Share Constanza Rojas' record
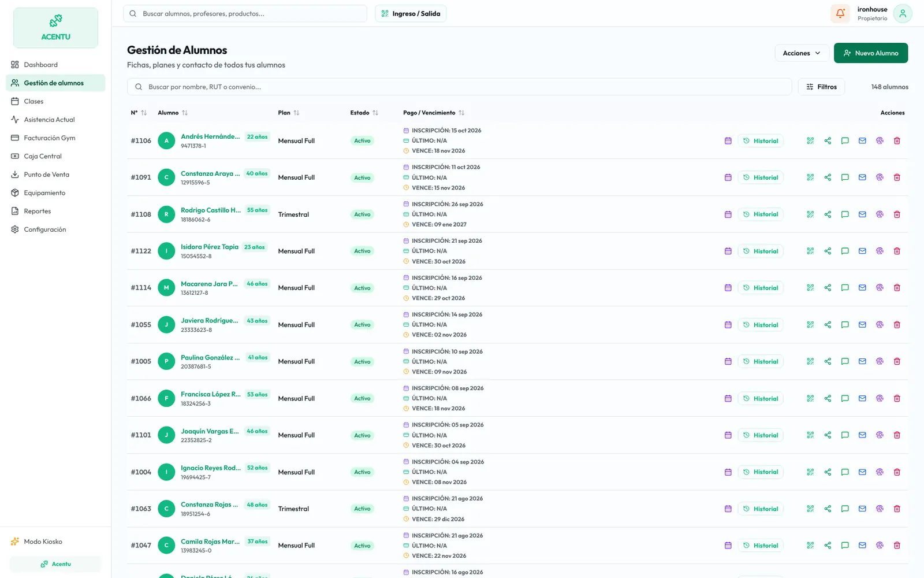The image size is (924, 578). [x=828, y=509]
